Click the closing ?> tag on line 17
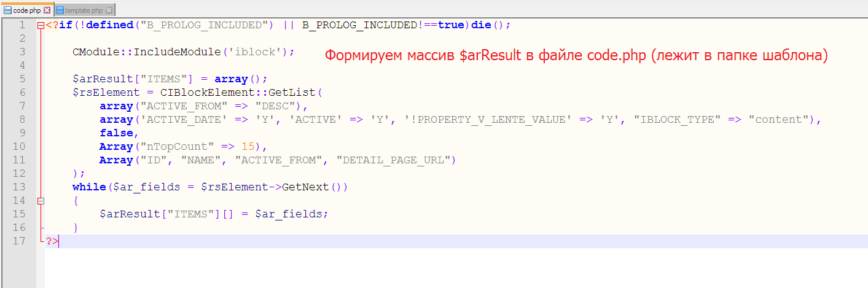Viewport: 868px width, 288px height. (52, 241)
